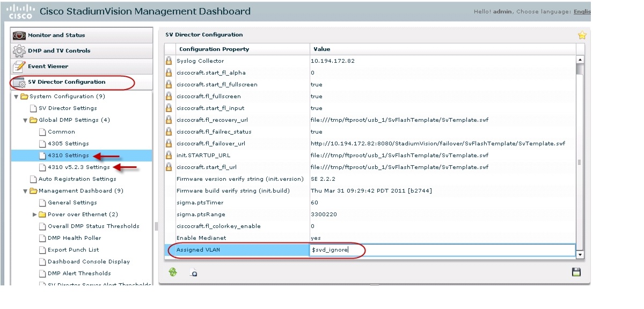Click the vertical splitter handle between panels
Screen dimensions: 644x309
(x=156, y=226)
